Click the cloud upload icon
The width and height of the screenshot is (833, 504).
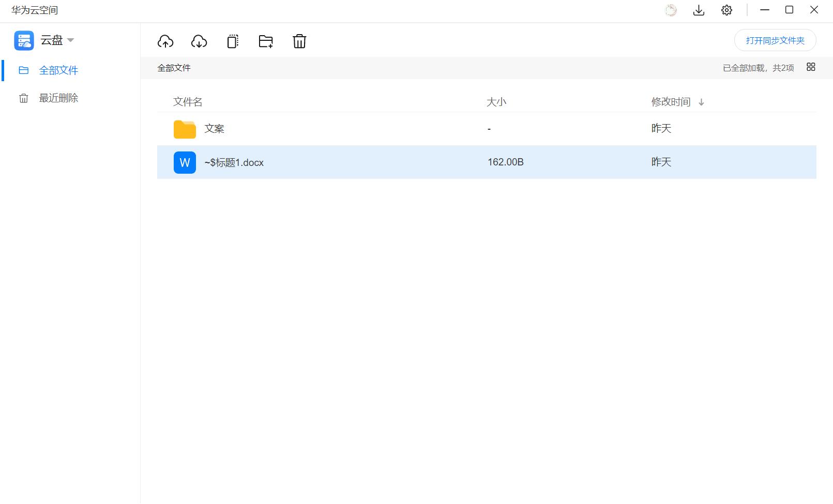coord(165,41)
